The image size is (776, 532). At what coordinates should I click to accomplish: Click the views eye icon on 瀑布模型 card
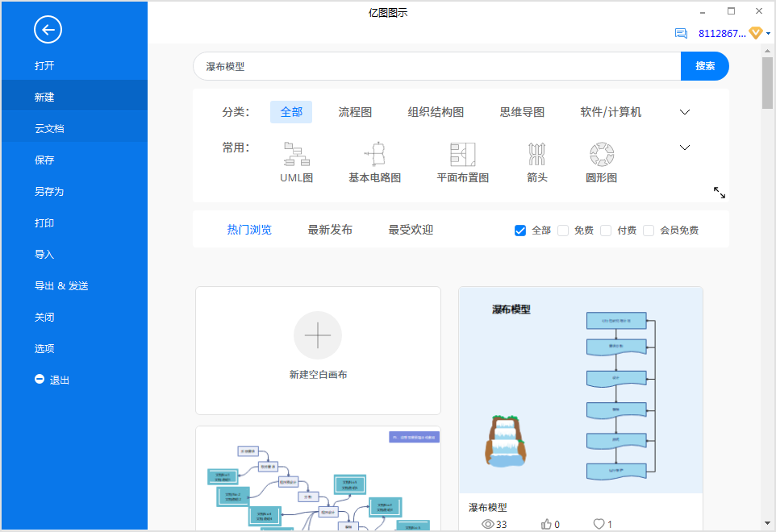tap(488, 524)
